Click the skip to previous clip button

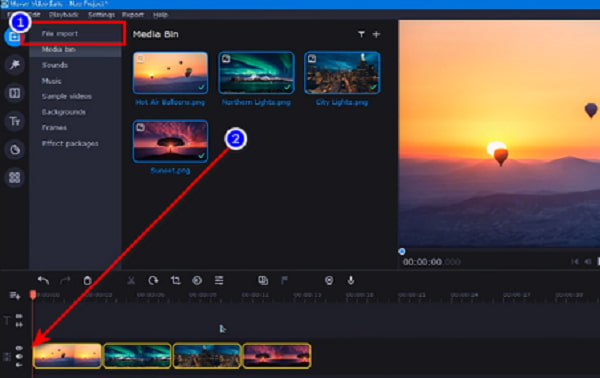point(575,261)
